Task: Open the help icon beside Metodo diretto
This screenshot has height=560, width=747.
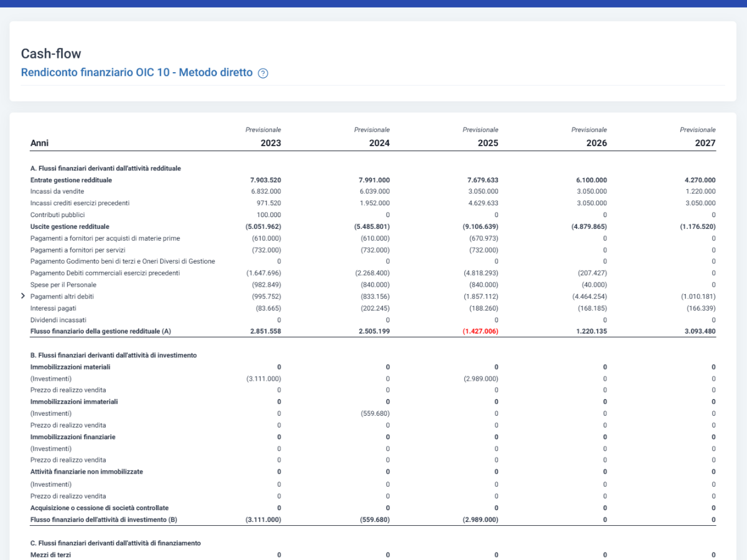Action: (x=263, y=73)
